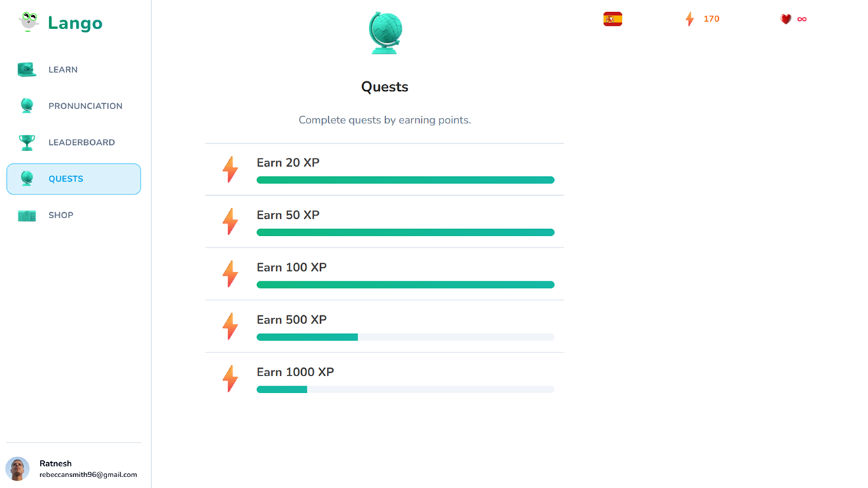
Task: Click the Earn 50 XP quest title
Action: click(x=288, y=215)
